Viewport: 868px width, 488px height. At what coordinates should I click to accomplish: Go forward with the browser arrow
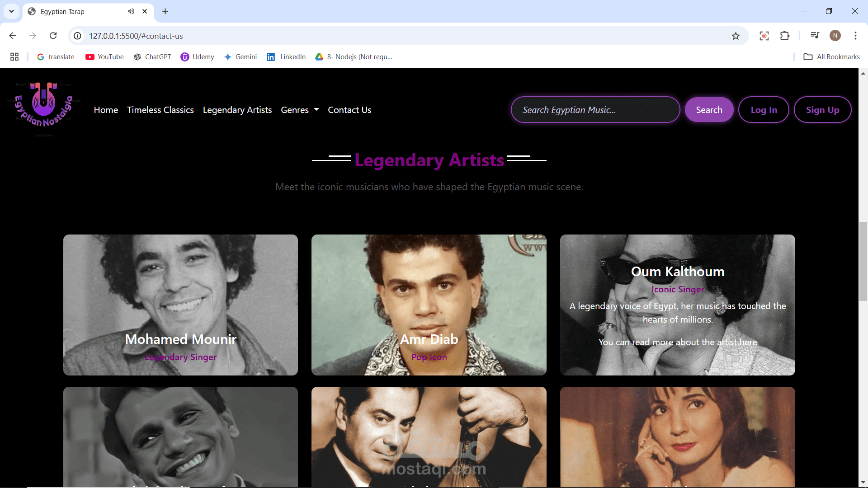tap(33, 36)
